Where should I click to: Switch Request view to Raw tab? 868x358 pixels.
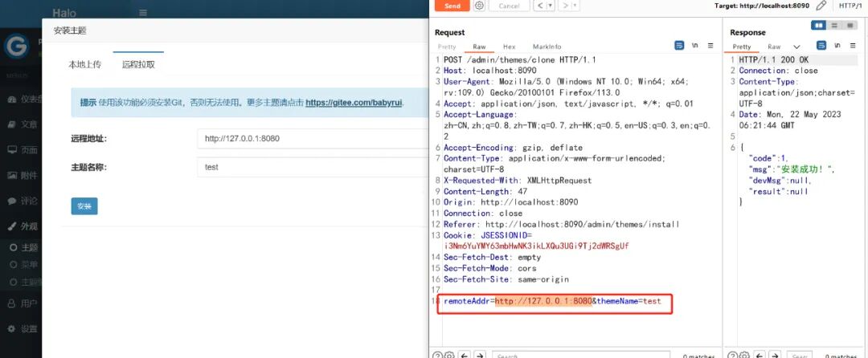click(x=479, y=47)
